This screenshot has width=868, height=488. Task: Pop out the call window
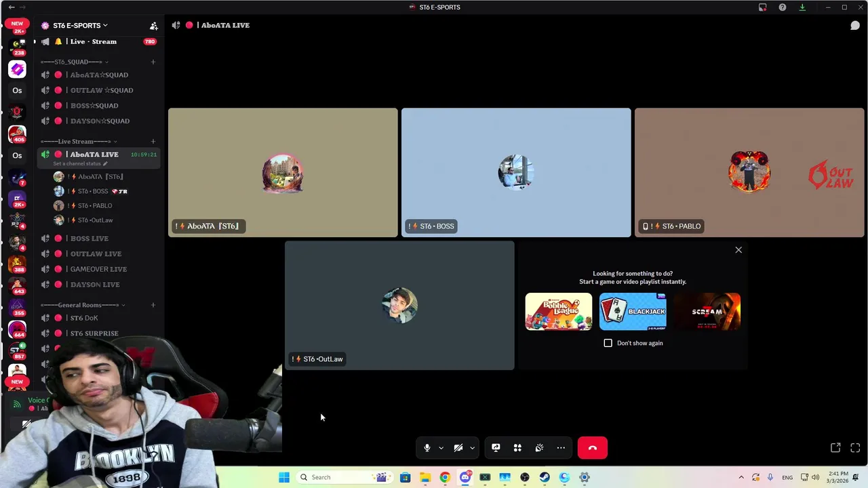tap(835, 448)
